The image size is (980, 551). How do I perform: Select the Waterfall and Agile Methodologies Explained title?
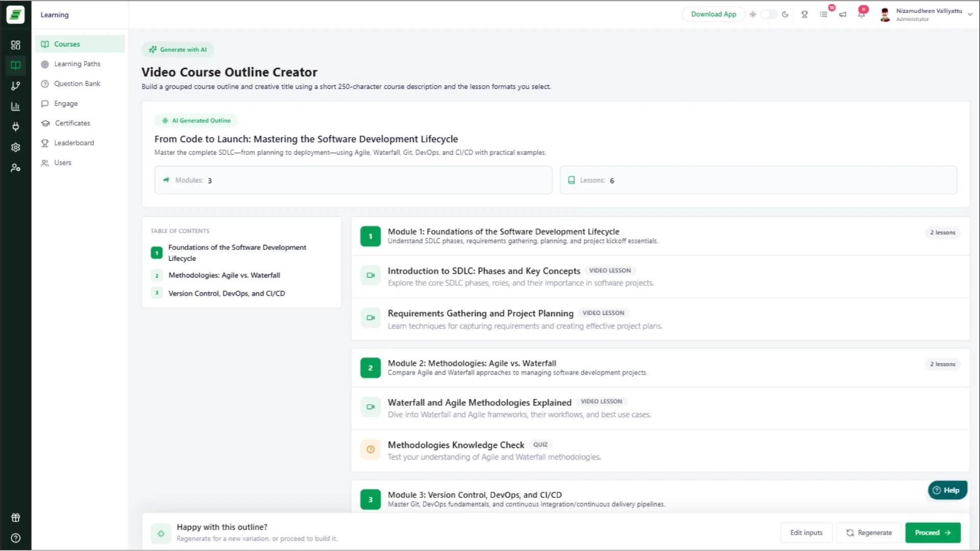(x=479, y=403)
